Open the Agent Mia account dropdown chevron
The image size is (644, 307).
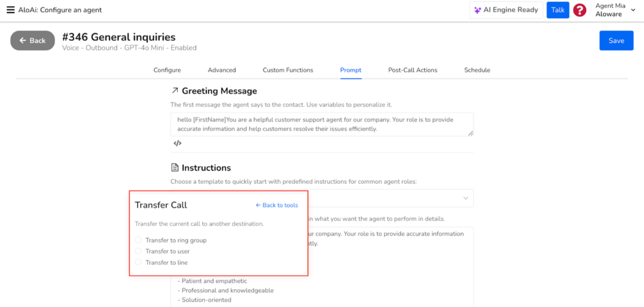tap(633, 10)
